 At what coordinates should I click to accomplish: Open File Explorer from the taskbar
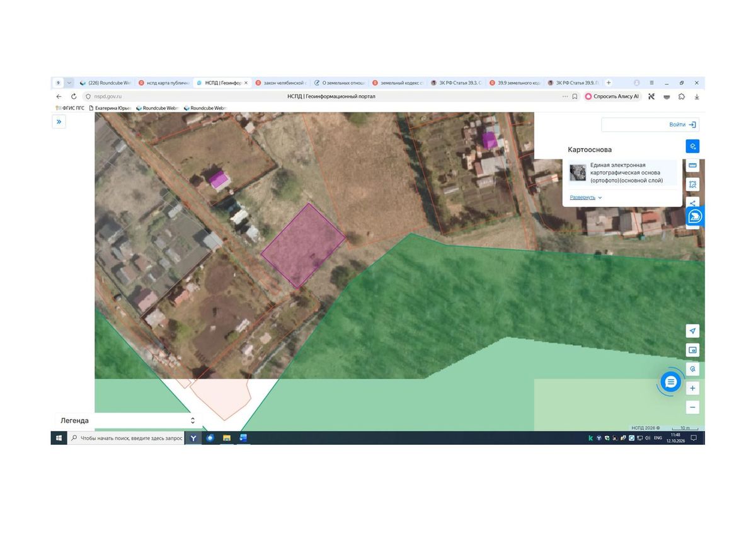pyautogui.click(x=227, y=438)
